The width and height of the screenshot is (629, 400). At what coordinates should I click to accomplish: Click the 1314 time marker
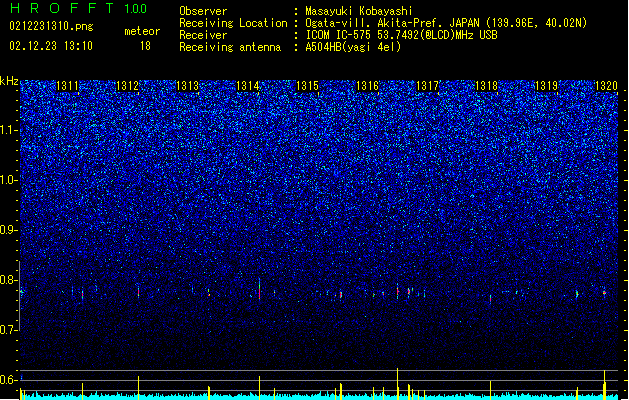248,86
